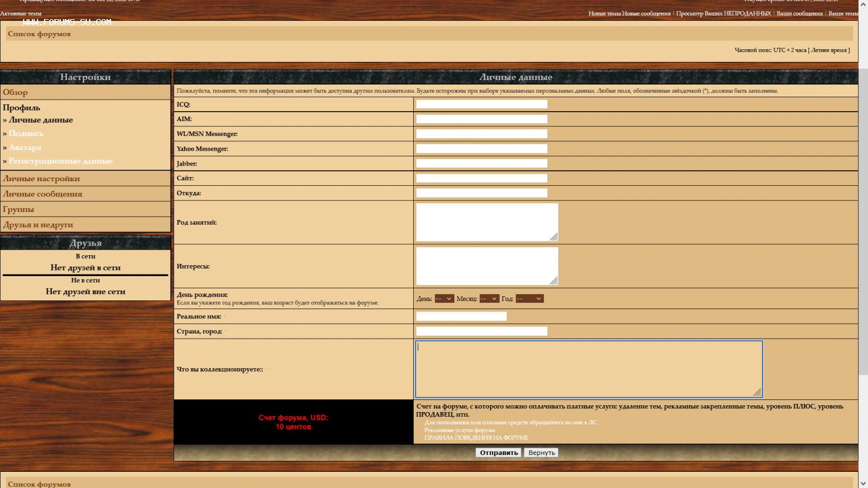Open the День birthday dropdown

(444, 299)
